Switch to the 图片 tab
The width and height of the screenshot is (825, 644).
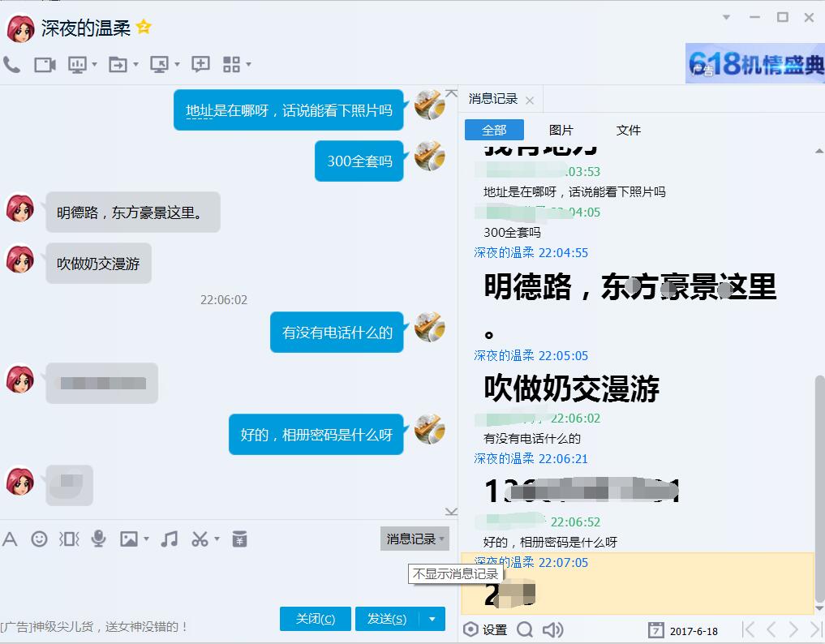[561, 130]
